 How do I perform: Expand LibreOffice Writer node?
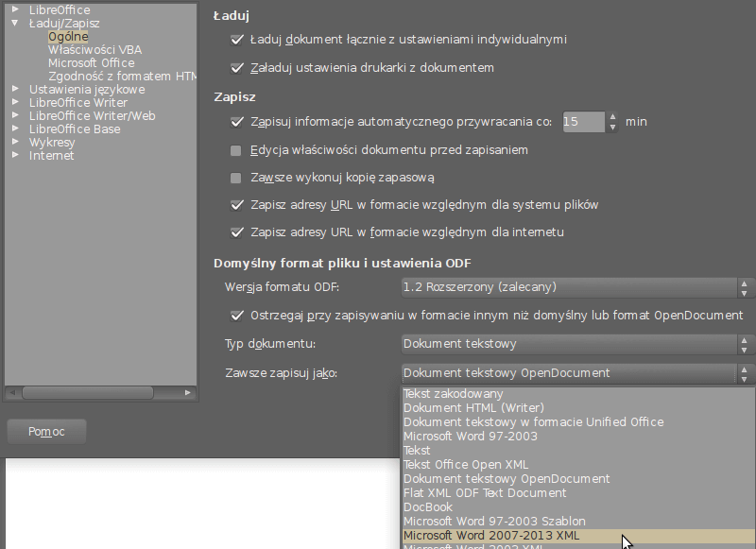pyautogui.click(x=15, y=102)
